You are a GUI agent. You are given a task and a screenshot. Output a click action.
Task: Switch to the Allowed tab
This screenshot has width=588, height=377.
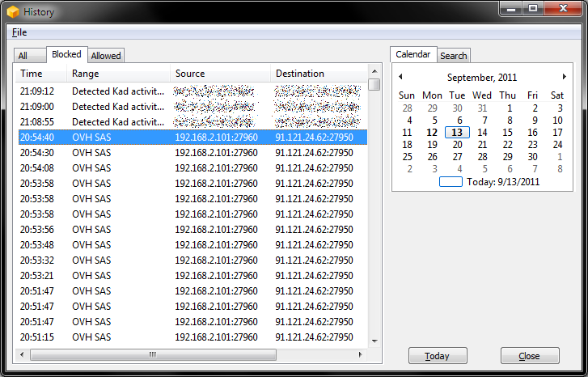point(106,56)
